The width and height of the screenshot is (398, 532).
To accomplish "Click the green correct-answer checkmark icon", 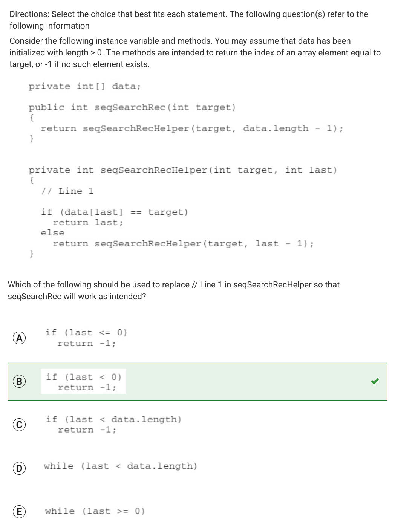I will 374,381.
